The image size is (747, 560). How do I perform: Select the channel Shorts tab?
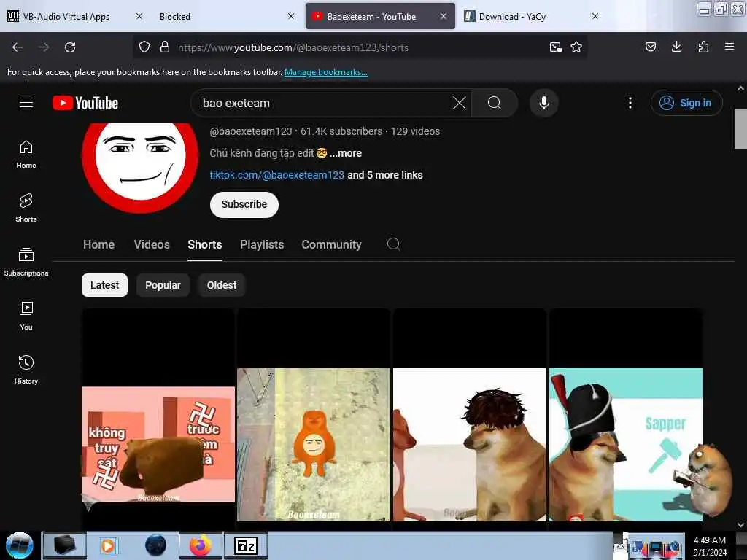click(205, 244)
